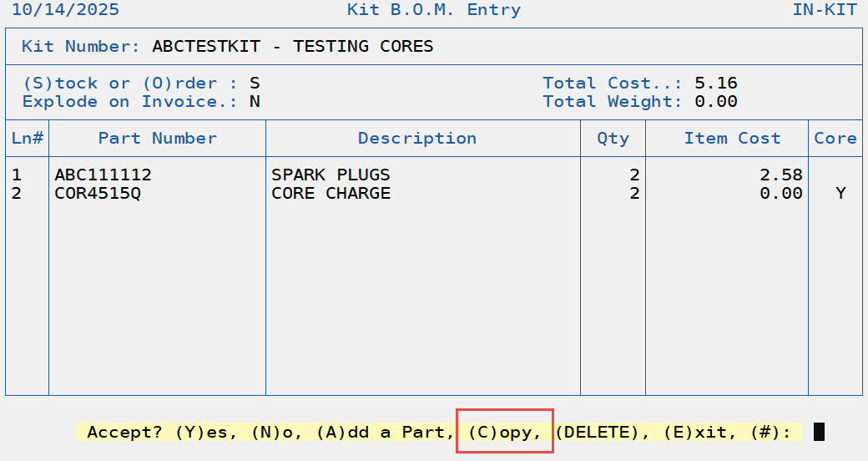The image size is (868, 461).
Task: Click the CORE CHARGE description
Action: pos(331,193)
